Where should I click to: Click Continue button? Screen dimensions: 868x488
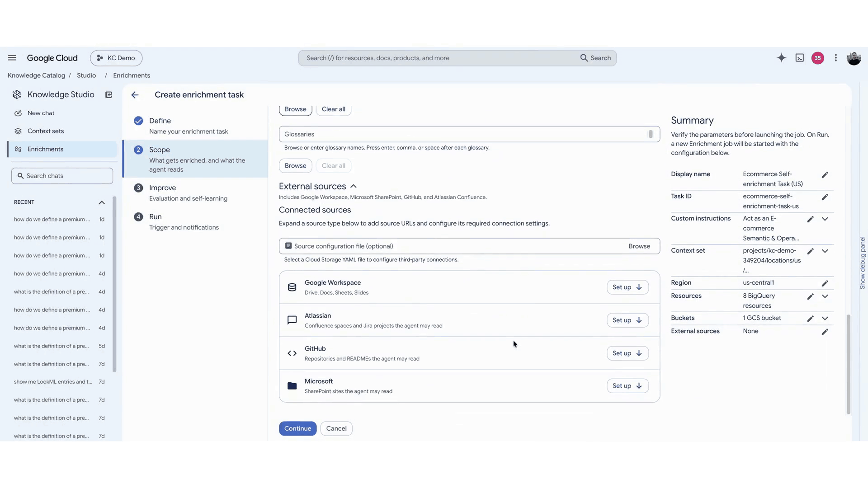point(297,429)
